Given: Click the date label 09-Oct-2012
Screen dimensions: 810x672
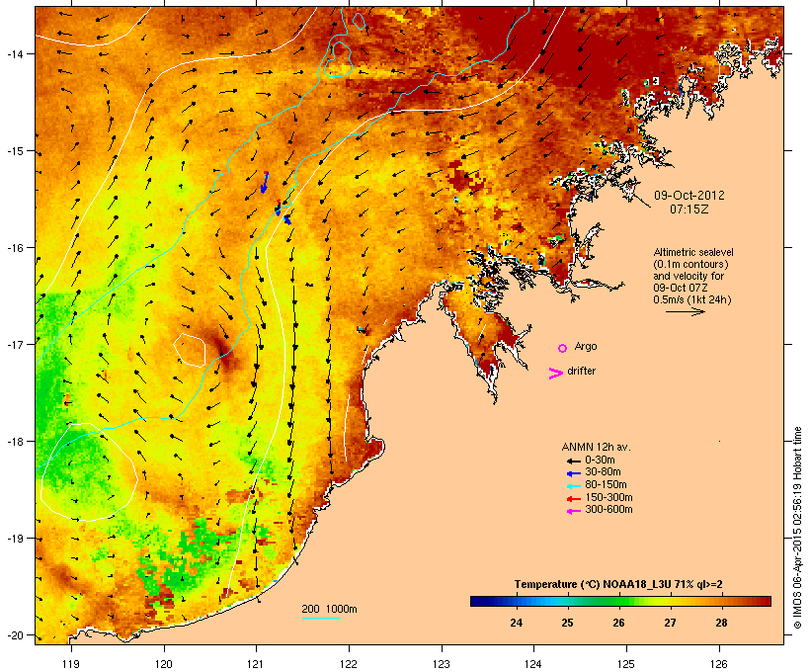Looking at the screenshot, I should click(x=689, y=196).
